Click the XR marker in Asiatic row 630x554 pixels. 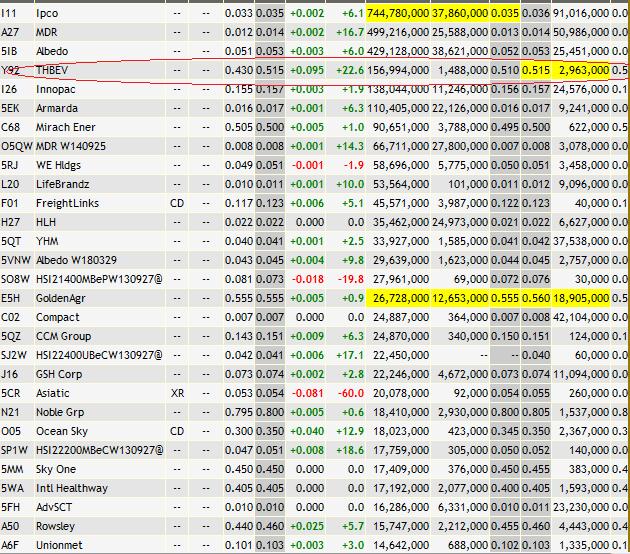coord(177,393)
